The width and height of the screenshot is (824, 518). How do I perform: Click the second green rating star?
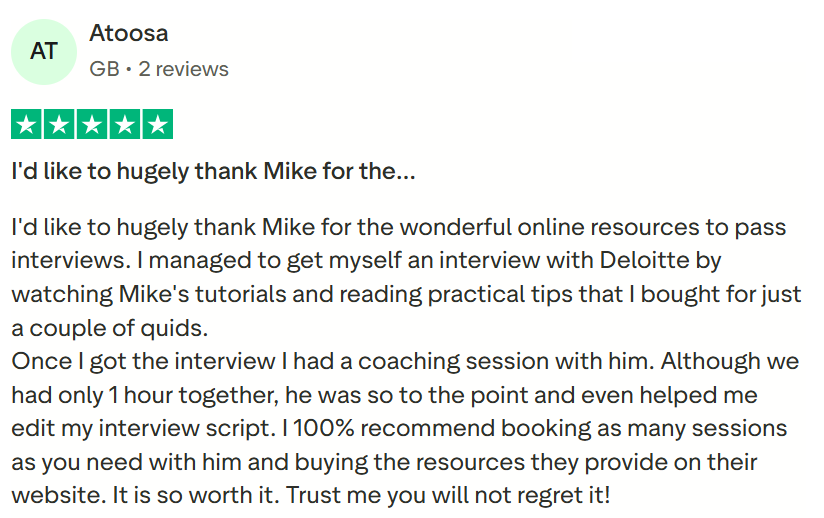pyautogui.click(x=60, y=125)
